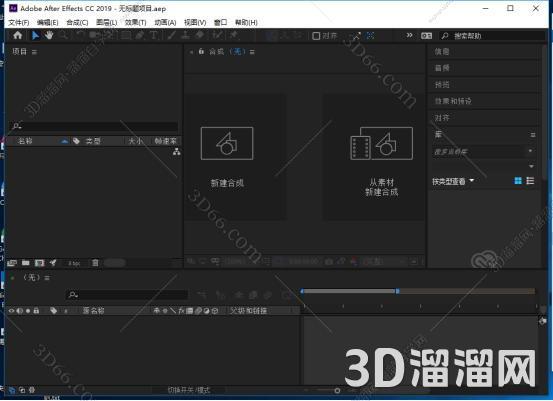Image resolution: width=553 pixels, height=401 pixels.
Task: Select the Clone Stamp tool
Action: tap(186, 35)
